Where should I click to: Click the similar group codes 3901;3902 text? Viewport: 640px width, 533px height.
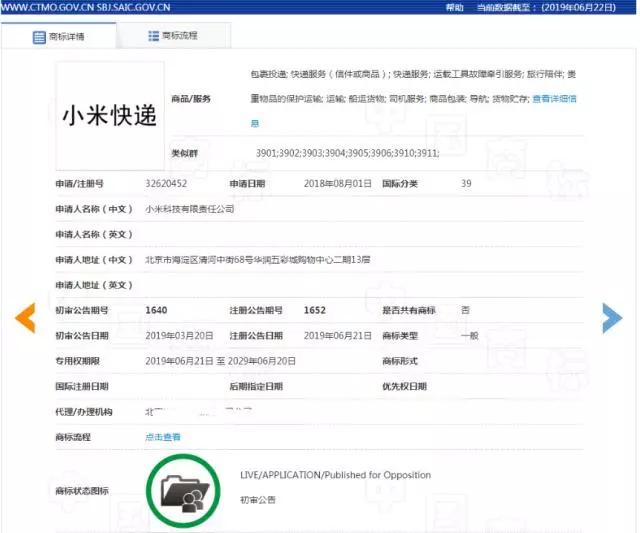pos(347,153)
